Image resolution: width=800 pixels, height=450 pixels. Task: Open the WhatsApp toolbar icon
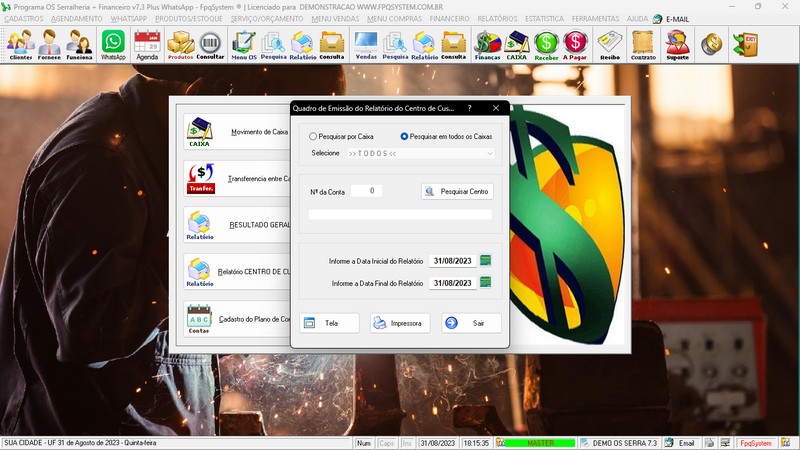pyautogui.click(x=113, y=44)
